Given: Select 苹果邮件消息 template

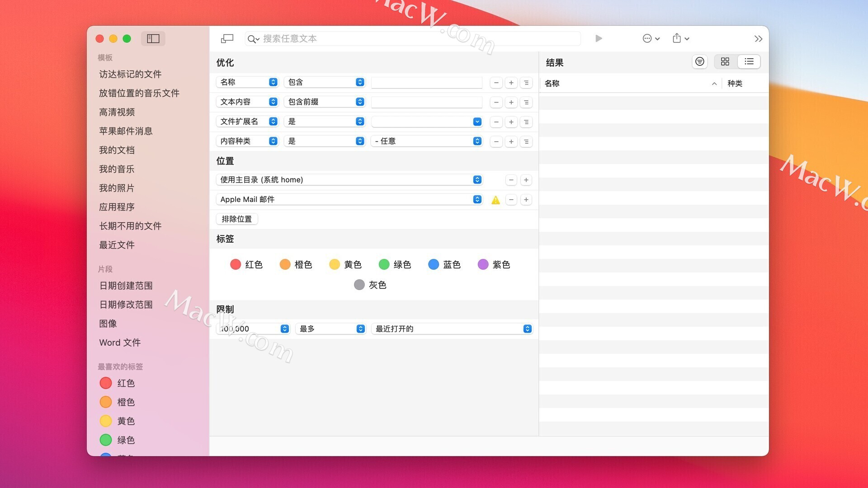Looking at the screenshot, I should pyautogui.click(x=126, y=131).
